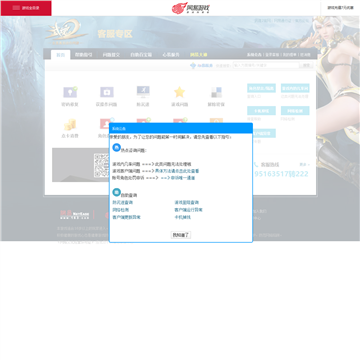Click the 客户端运行异常 link in dialog
The image size is (360, 360).
[189, 210]
